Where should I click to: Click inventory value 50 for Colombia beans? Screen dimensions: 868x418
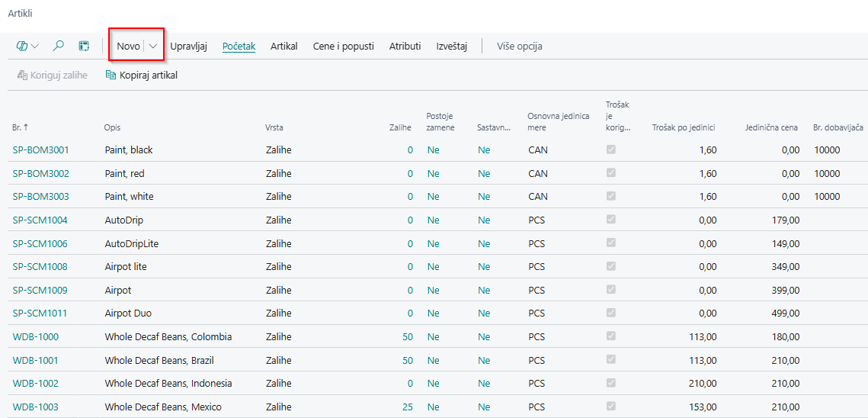(407, 337)
